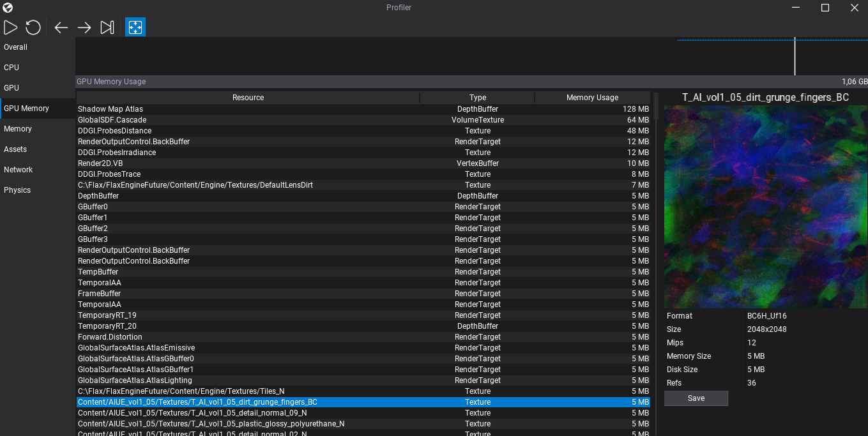Click the dirt grunge fingers texture preview

766,207
